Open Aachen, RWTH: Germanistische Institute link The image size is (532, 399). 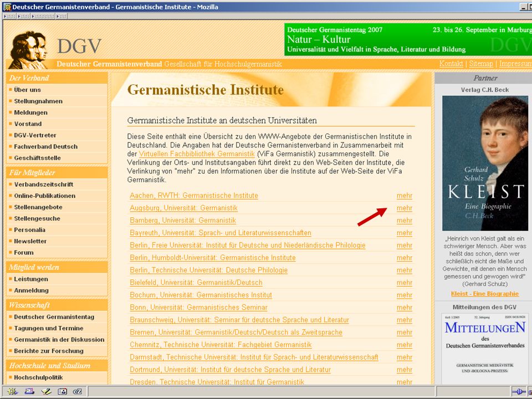[x=194, y=196]
